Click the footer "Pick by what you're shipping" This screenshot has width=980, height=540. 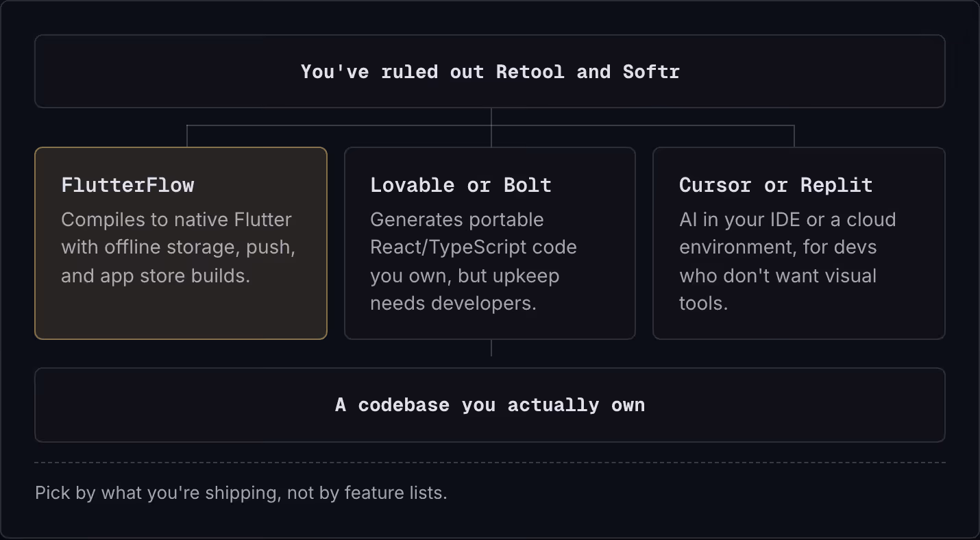point(158,493)
